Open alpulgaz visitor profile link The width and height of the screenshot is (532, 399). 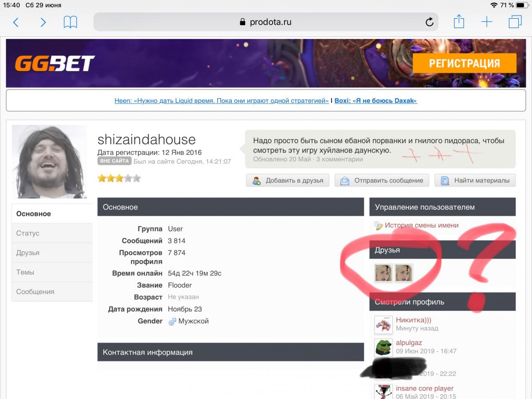click(x=409, y=343)
